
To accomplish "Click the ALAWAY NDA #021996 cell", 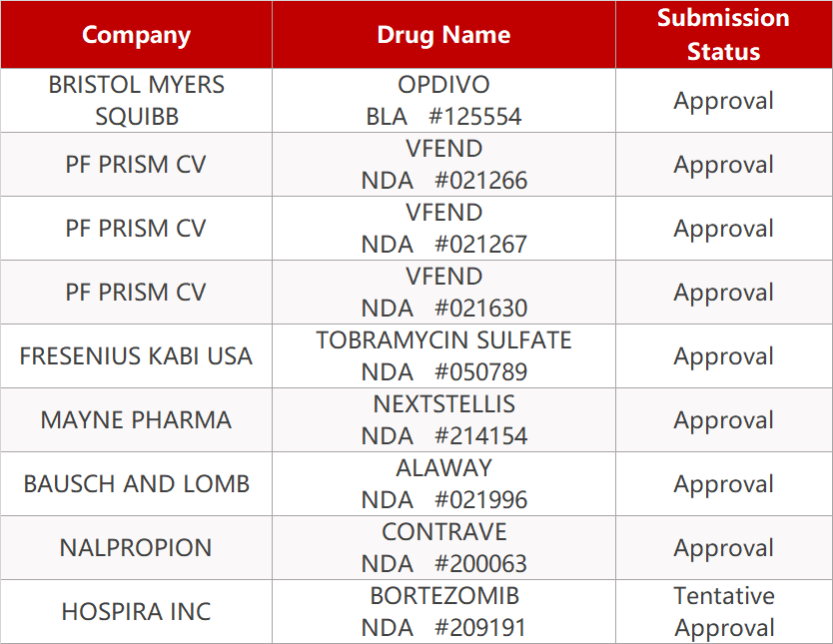I will pyautogui.click(x=443, y=484).
